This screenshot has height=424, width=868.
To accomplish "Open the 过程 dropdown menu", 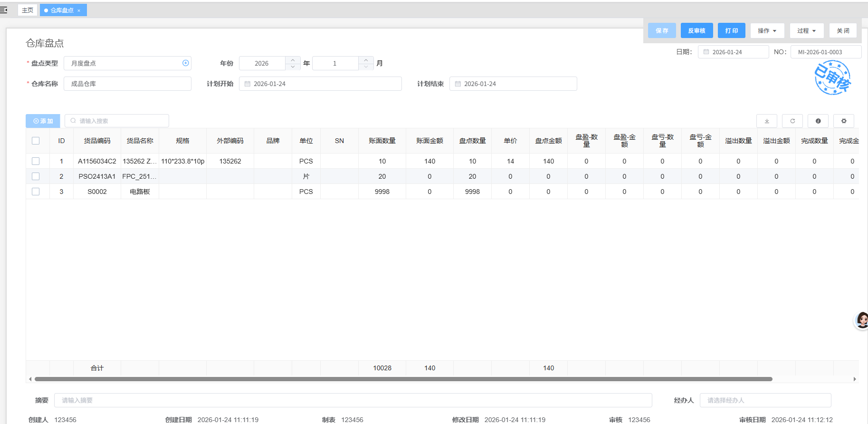I will (x=806, y=31).
